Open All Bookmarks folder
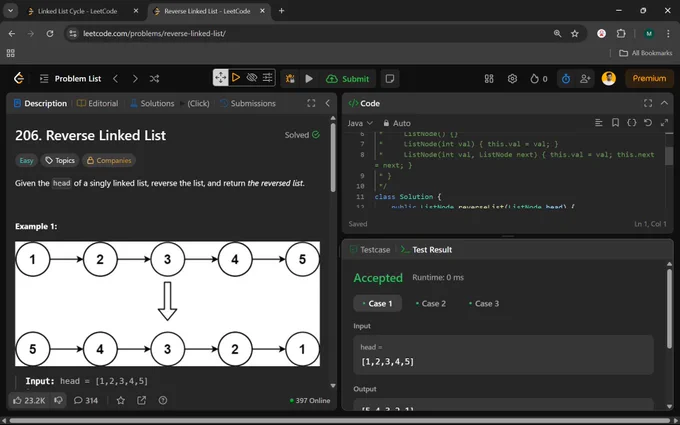 (645, 53)
